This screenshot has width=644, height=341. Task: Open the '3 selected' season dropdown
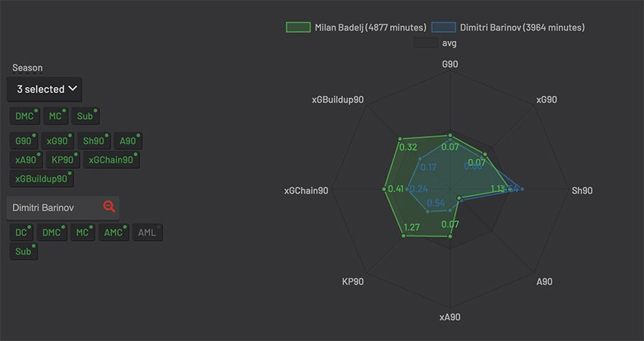coord(44,89)
